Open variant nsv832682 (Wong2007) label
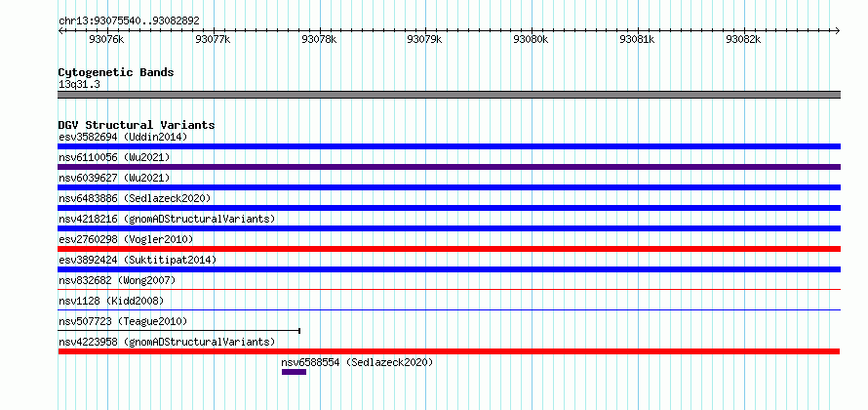 [117, 280]
